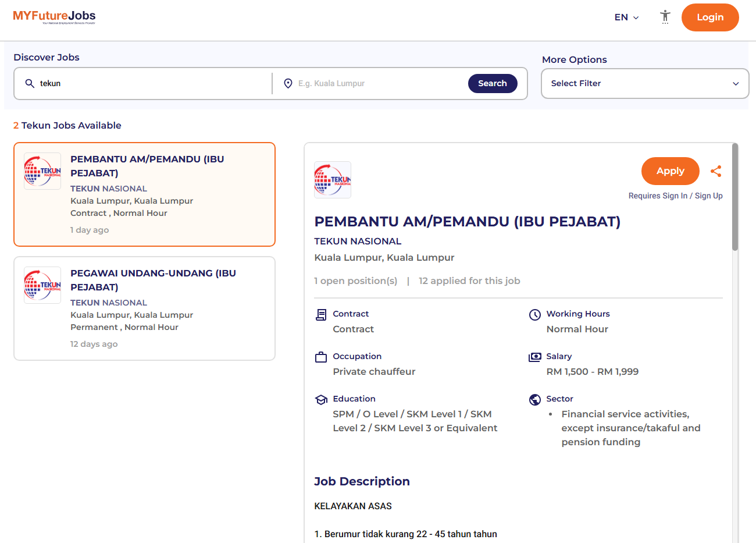Click TEKUN logo in Pegawai Undang-Undang card
The height and width of the screenshot is (543, 756).
click(42, 285)
